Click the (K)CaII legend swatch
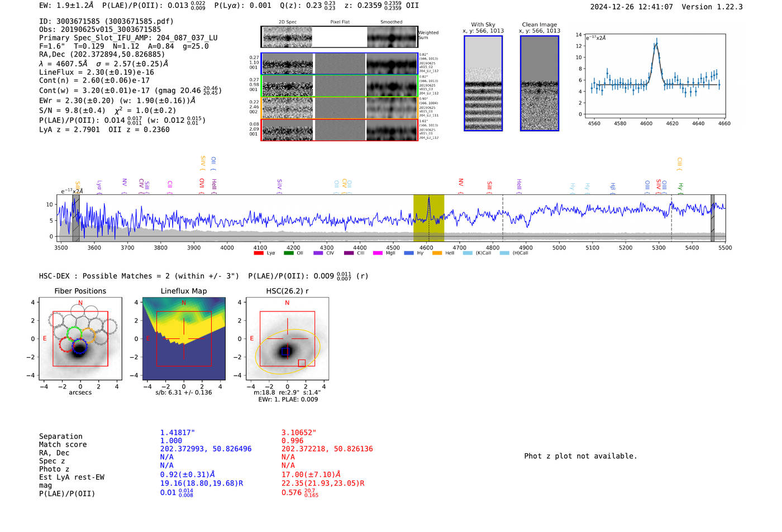This screenshot has height=532, width=782. coord(468,253)
